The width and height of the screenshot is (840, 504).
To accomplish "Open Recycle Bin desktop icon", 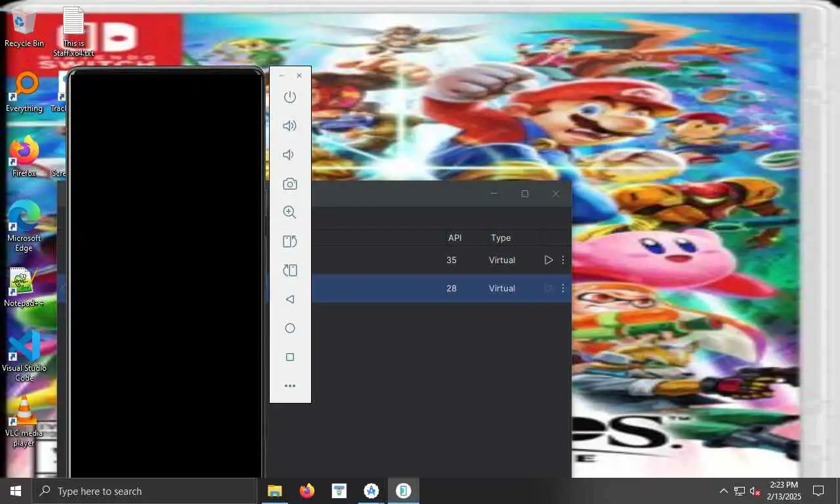I will pos(24,28).
